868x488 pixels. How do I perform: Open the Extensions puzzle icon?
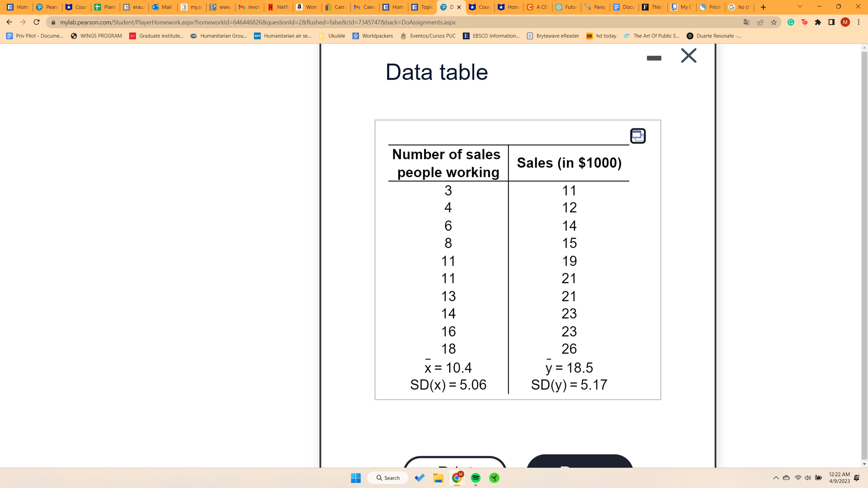pyautogui.click(x=818, y=22)
